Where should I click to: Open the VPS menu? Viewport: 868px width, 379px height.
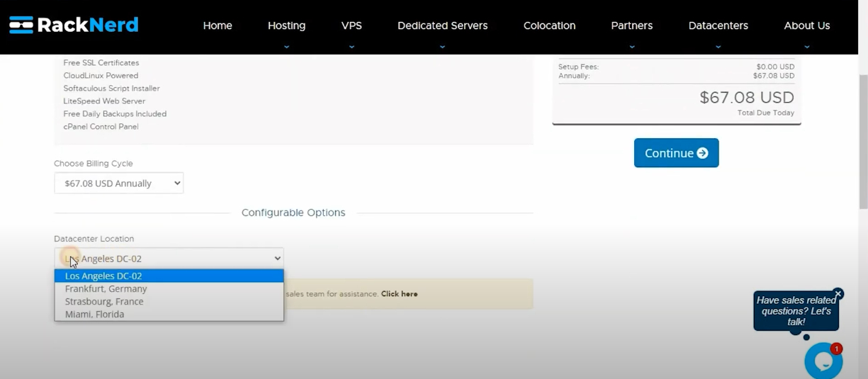pyautogui.click(x=351, y=26)
